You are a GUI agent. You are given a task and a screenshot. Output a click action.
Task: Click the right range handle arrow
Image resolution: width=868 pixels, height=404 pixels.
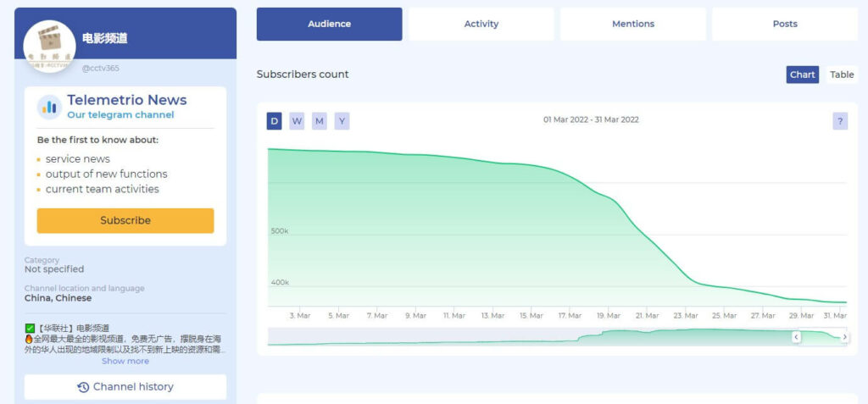tap(845, 336)
